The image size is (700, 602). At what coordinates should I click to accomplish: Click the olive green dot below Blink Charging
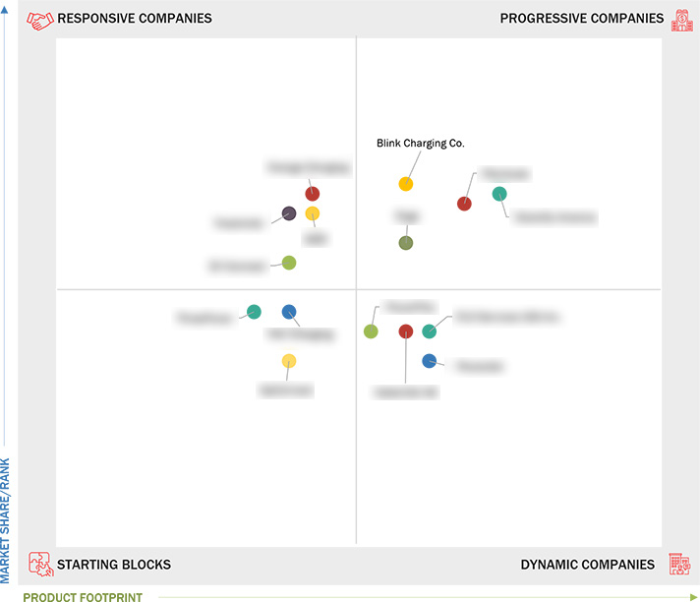(x=406, y=243)
